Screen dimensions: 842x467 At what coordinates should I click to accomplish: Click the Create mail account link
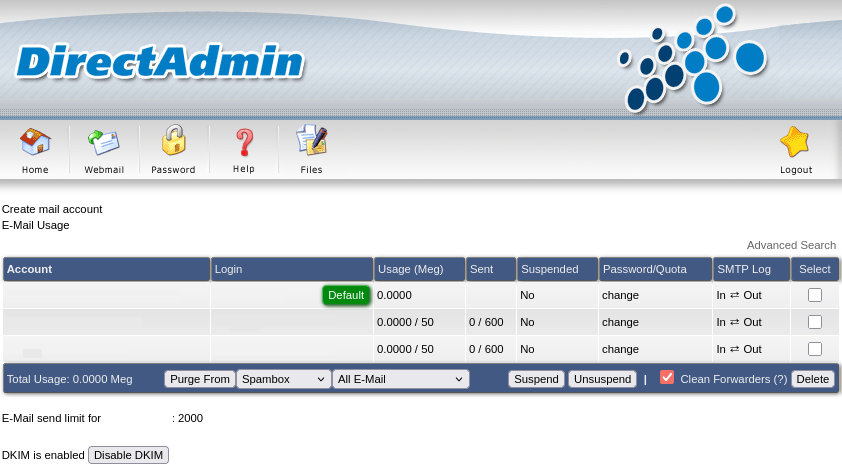52,209
